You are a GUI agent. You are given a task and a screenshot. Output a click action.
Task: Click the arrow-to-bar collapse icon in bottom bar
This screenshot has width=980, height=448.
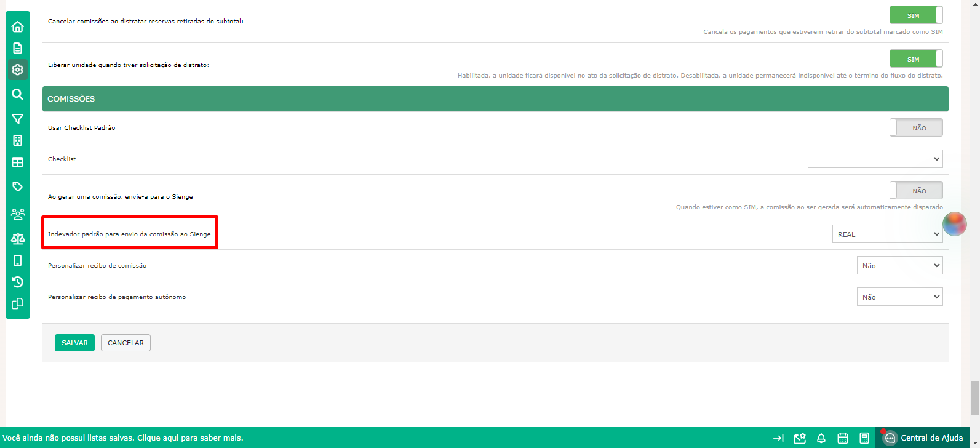click(x=778, y=438)
